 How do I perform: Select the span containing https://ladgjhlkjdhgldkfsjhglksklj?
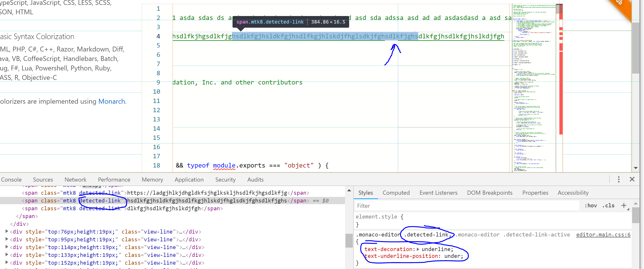tap(166, 193)
